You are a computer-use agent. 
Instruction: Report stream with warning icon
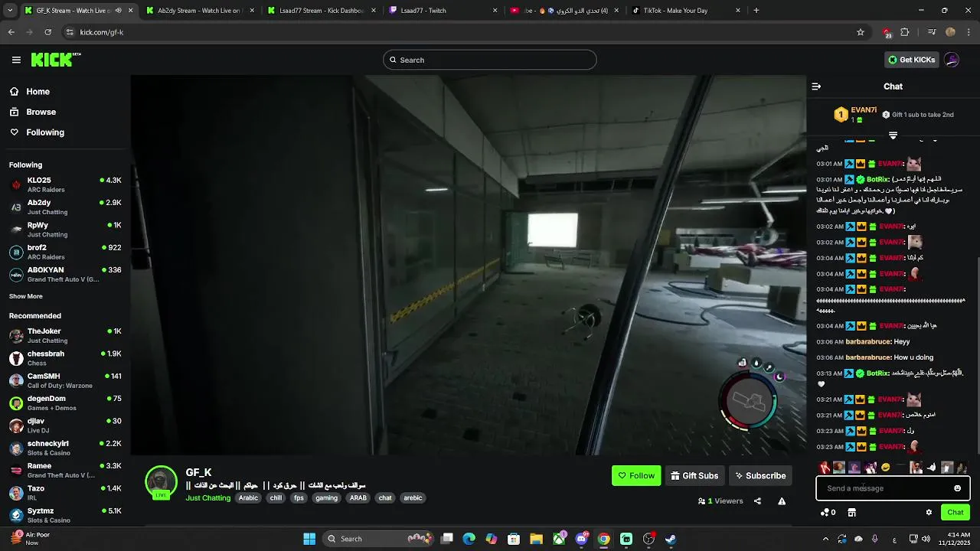pos(782,501)
